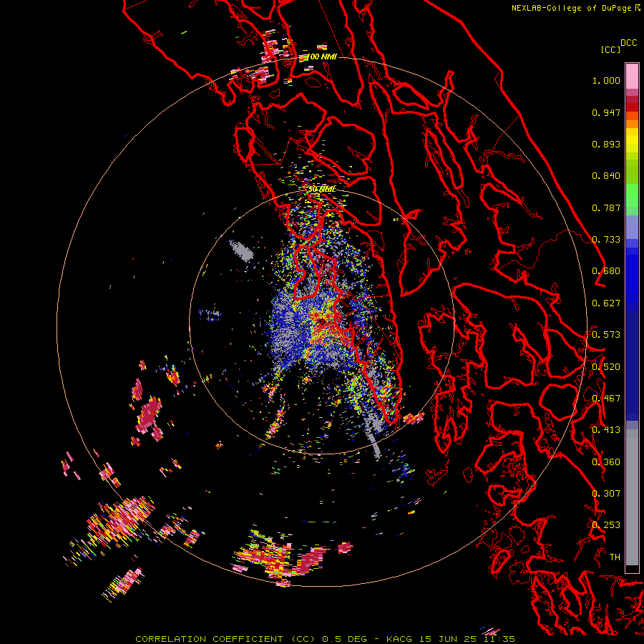
Task: Click the radar site center point
Action: [x=322, y=321]
